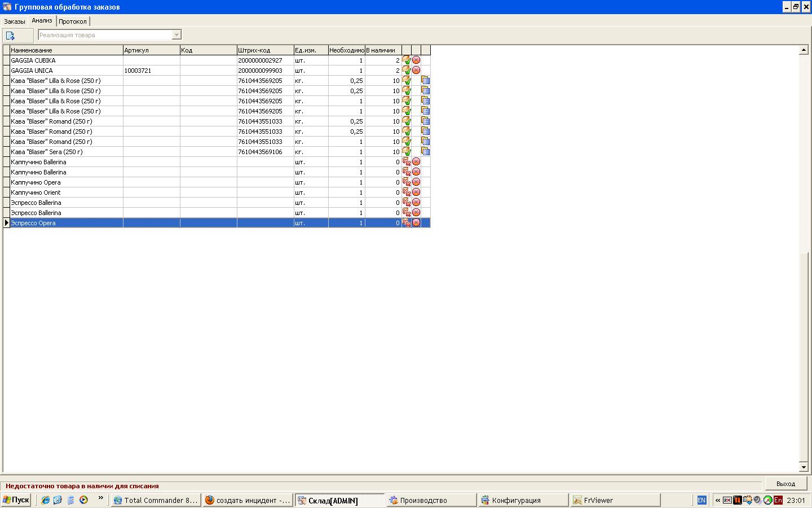Switch to the Заказы tab
This screenshot has width=812, height=508.
coord(15,21)
